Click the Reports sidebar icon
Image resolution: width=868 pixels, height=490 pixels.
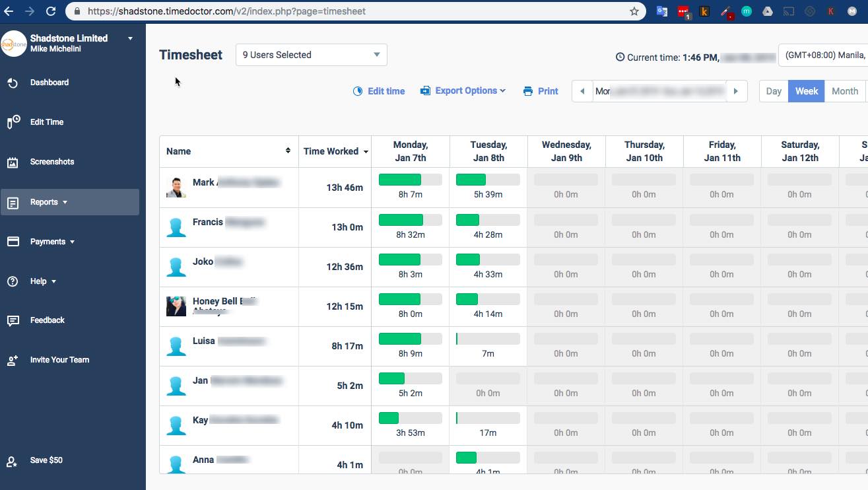click(x=13, y=203)
